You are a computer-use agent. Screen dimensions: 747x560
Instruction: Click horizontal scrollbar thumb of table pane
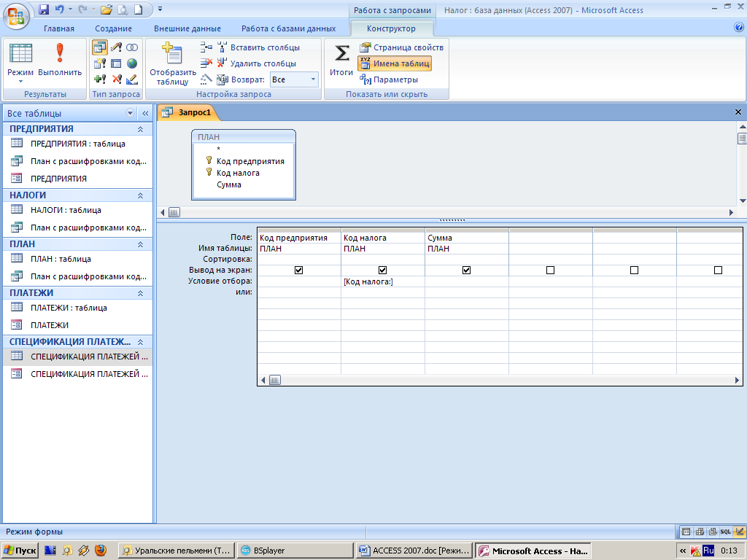pyautogui.click(x=174, y=212)
